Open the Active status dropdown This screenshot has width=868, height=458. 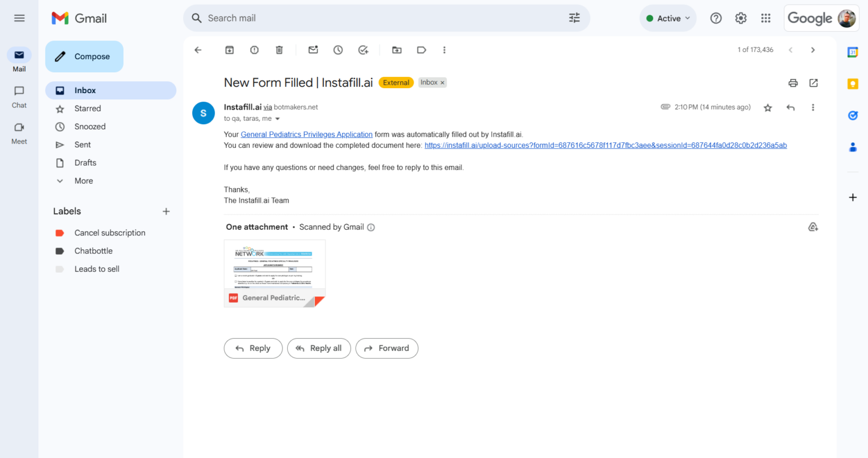pos(668,18)
